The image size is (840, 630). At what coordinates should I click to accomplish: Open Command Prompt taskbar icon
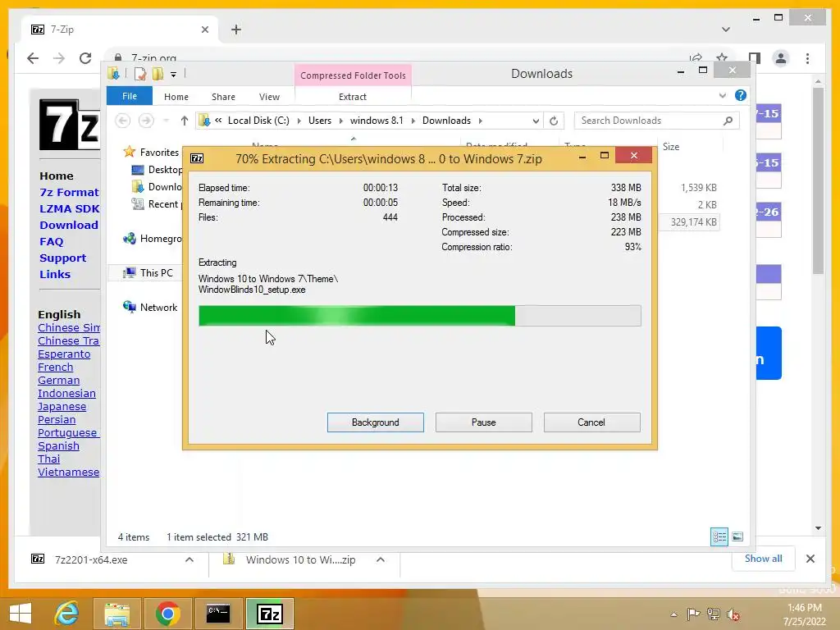point(218,614)
